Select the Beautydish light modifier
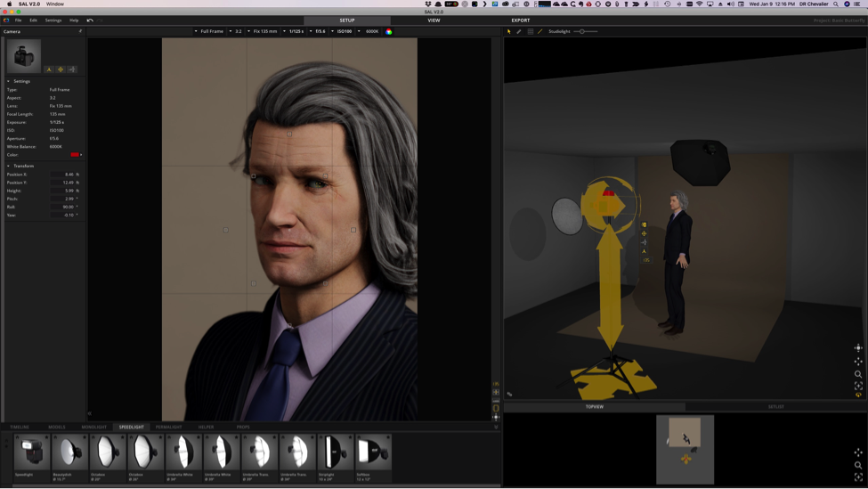This screenshot has width=868, height=489. pos(69,452)
